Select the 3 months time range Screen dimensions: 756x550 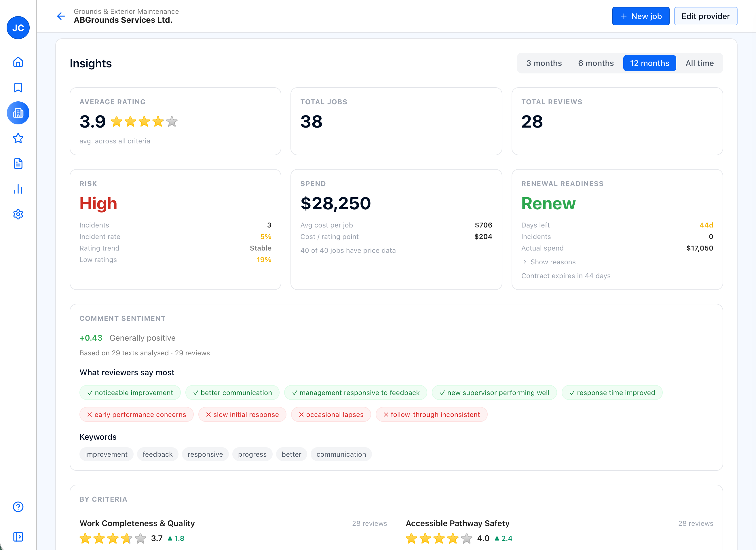(544, 63)
